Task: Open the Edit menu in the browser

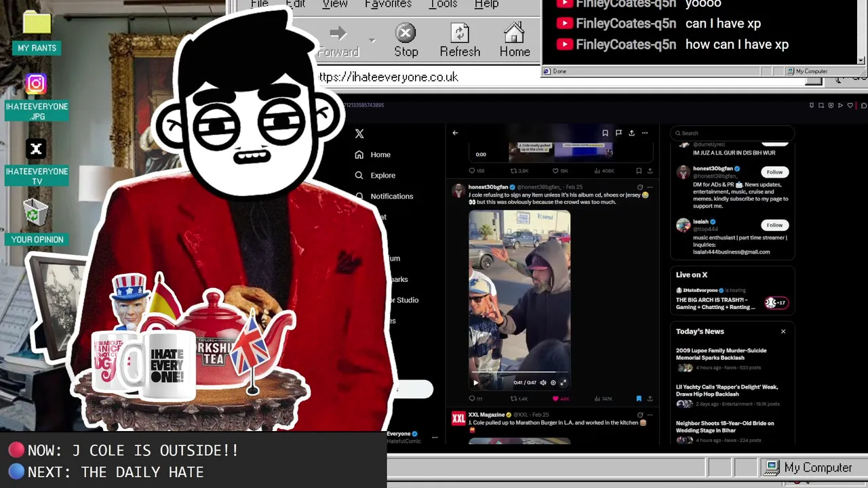Action: click(x=295, y=4)
